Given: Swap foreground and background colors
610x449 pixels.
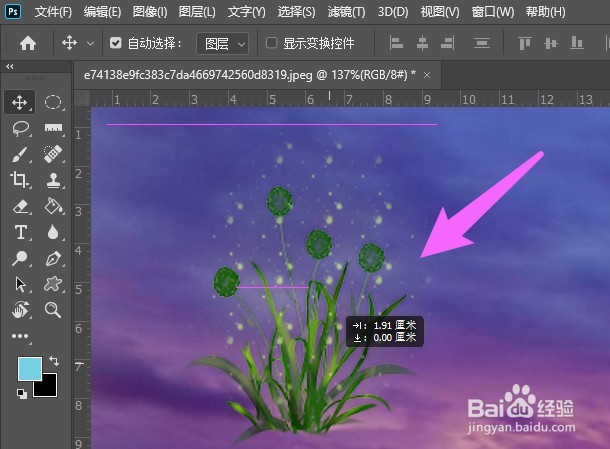Looking at the screenshot, I should click(54, 361).
